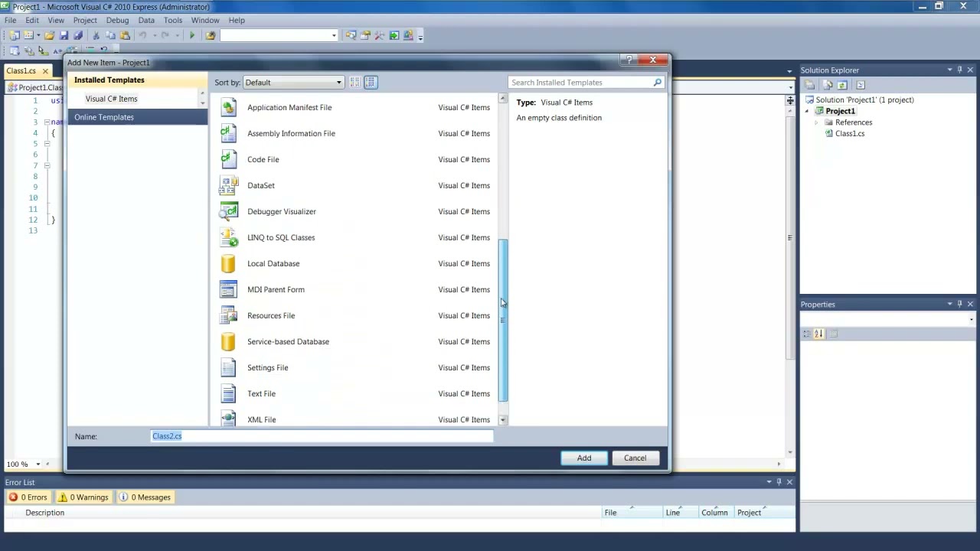
Task: Click the template list scrollbar thumb
Action: (503, 320)
